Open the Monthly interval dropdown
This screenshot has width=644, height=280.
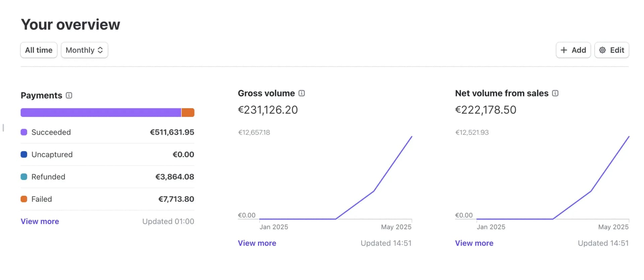pyautogui.click(x=85, y=50)
